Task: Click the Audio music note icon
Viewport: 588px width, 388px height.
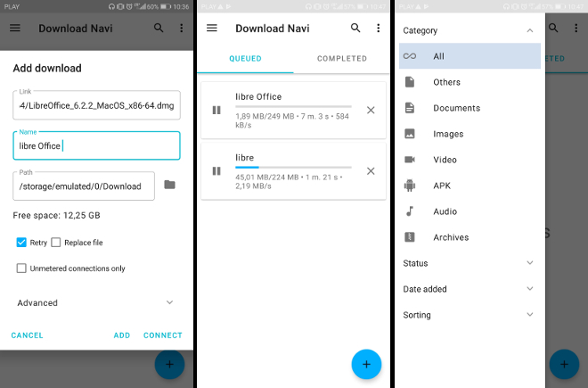Action: 410,211
